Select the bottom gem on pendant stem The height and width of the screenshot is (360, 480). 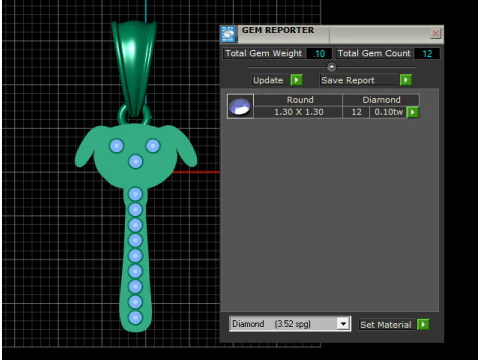[x=135, y=317]
